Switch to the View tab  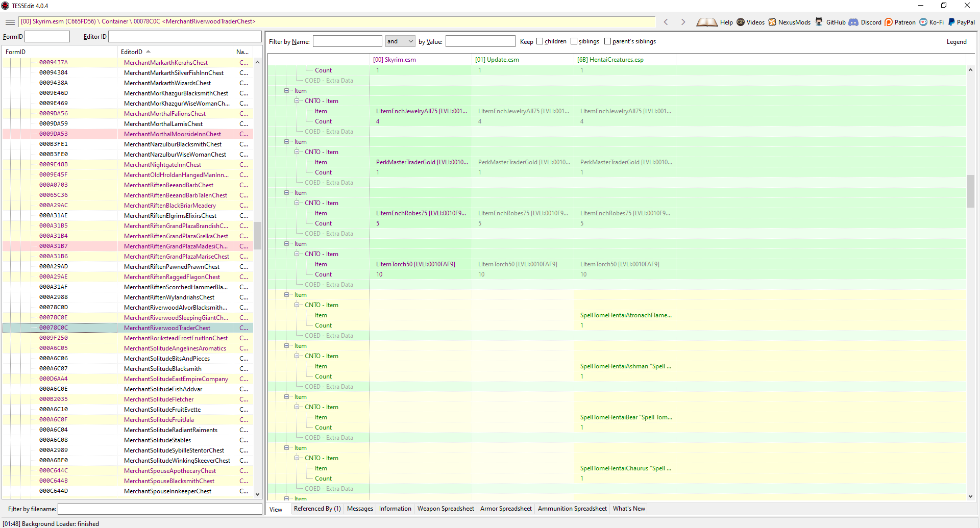click(276, 509)
